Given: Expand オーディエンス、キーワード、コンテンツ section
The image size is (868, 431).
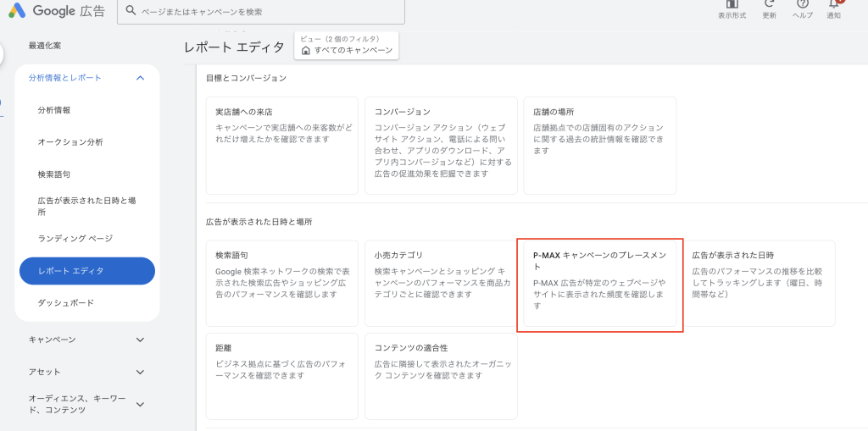Looking at the screenshot, I should coord(141,404).
